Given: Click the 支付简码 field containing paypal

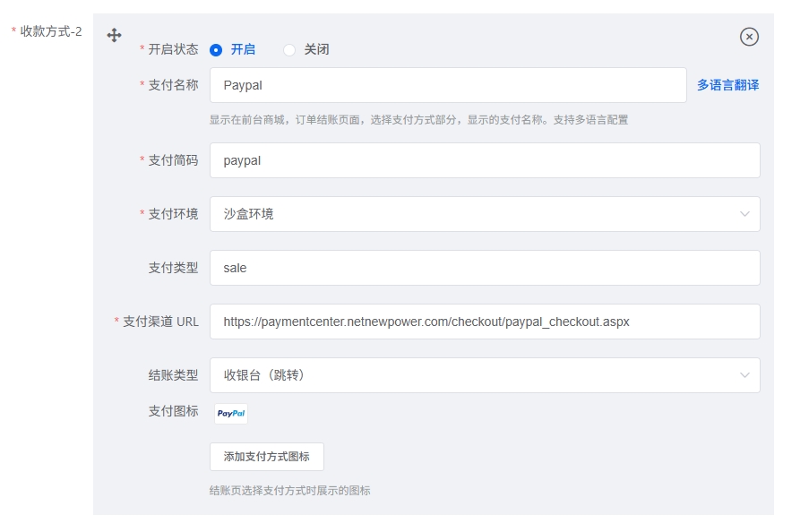Looking at the screenshot, I should (x=485, y=160).
